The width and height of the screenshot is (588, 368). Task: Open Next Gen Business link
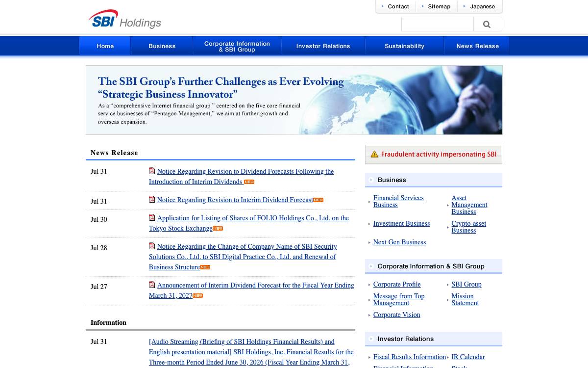click(x=399, y=242)
